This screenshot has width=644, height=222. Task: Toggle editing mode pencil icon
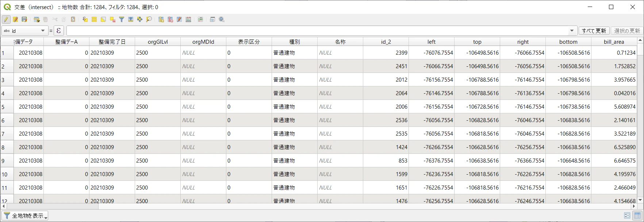point(6,19)
